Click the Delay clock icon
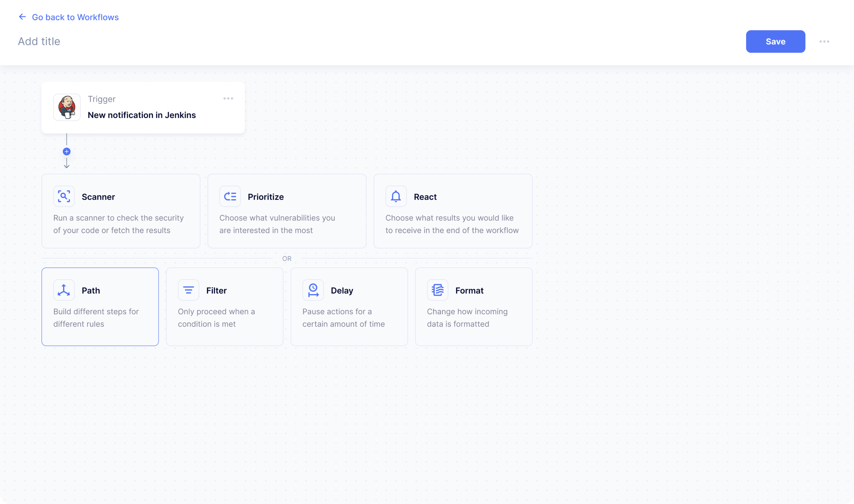The image size is (854, 504). [313, 290]
